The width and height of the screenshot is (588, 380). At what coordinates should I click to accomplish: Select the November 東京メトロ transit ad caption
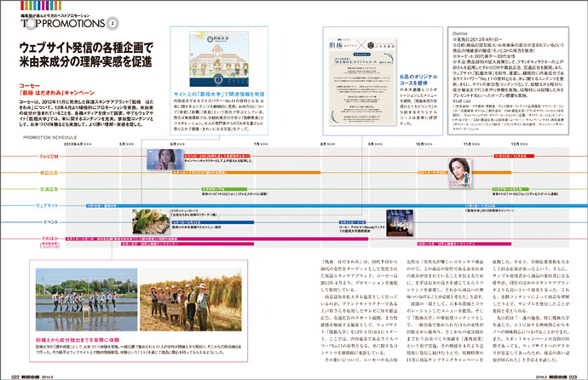(x=525, y=194)
